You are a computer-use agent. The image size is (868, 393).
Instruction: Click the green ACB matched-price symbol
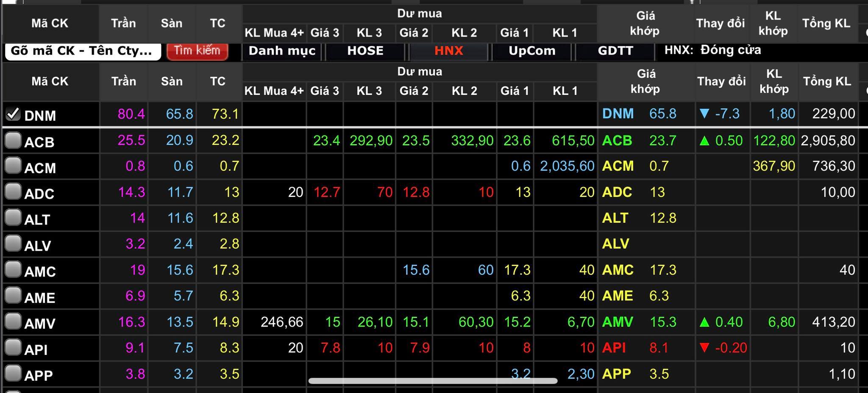pos(617,140)
